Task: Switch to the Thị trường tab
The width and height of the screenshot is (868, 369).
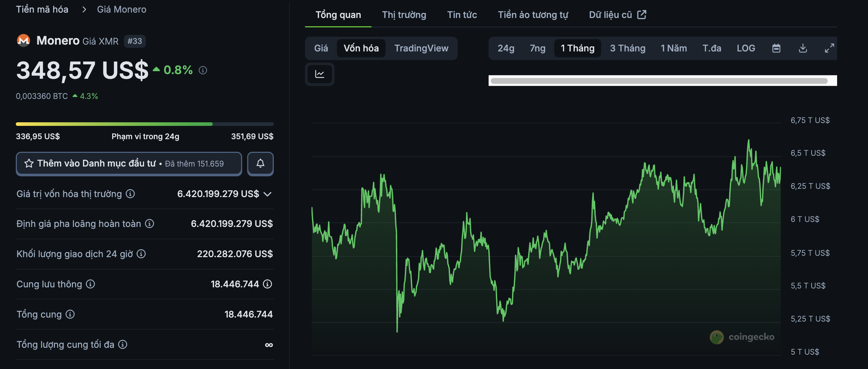Action: 404,14
